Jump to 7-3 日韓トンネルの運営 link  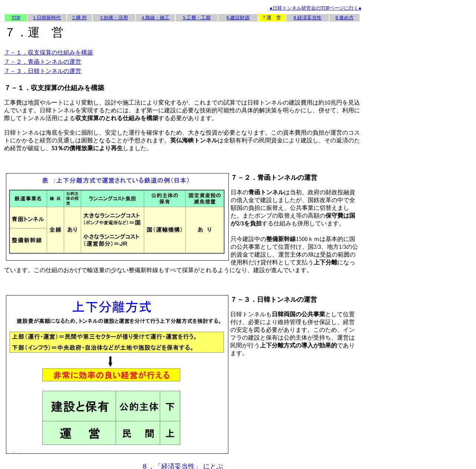coord(43,71)
